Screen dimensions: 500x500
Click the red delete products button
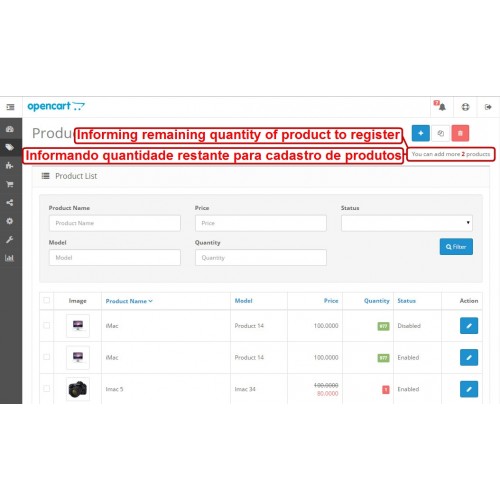click(460, 133)
